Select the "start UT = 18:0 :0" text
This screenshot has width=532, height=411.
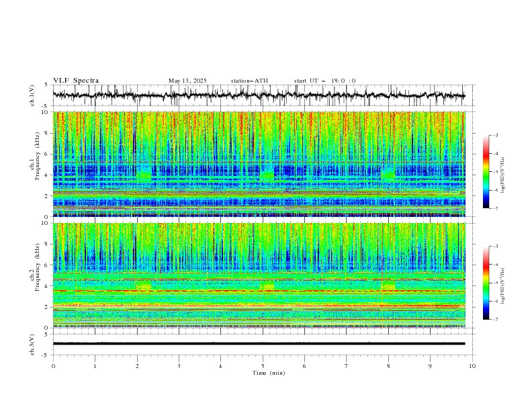[324, 81]
